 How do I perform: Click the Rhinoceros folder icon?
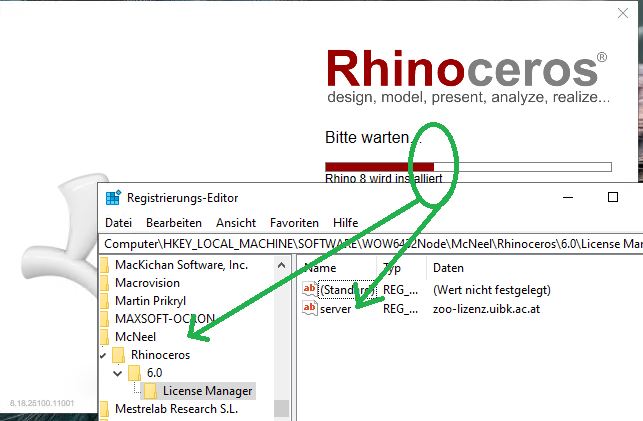[x=119, y=355]
